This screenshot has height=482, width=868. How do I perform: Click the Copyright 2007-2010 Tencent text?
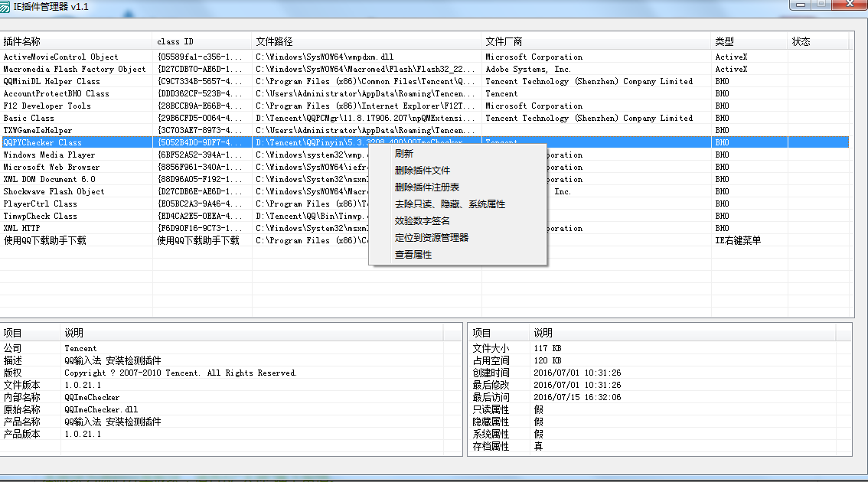pos(181,373)
